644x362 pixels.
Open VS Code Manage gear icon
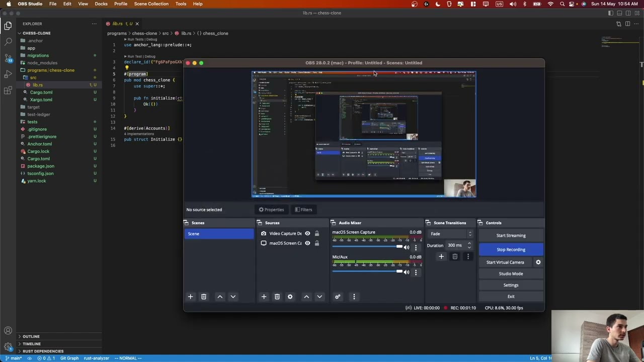8,347
